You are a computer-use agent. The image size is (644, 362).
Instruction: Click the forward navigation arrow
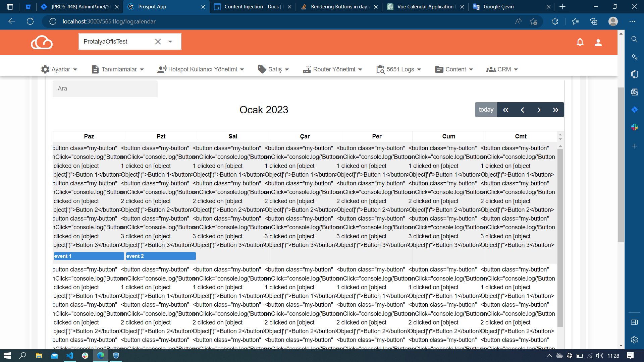pyautogui.click(x=539, y=110)
